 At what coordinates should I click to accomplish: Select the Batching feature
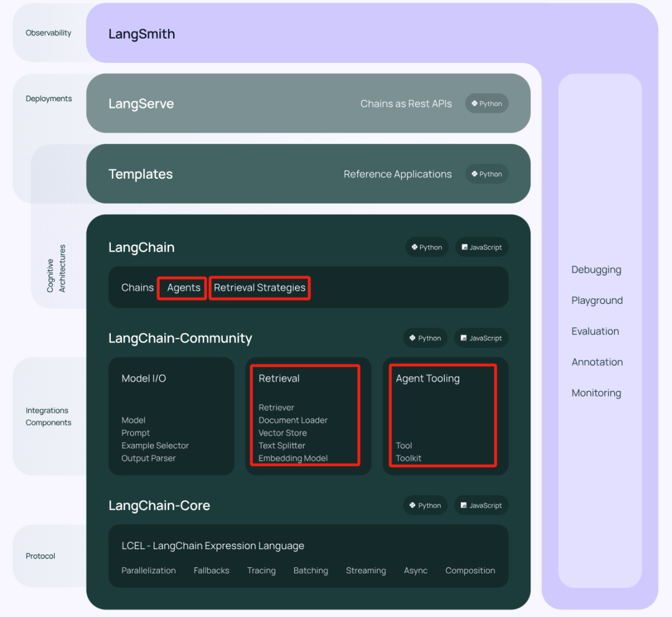click(x=310, y=571)
